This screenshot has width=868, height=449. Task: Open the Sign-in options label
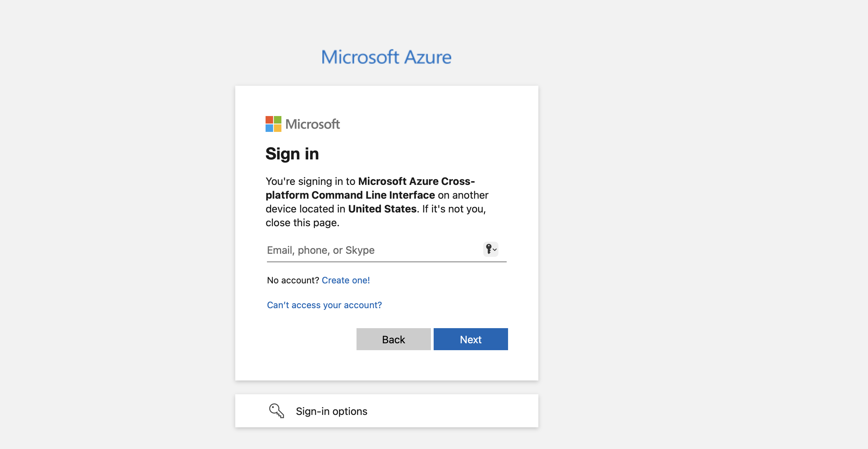tap(331, 411)
